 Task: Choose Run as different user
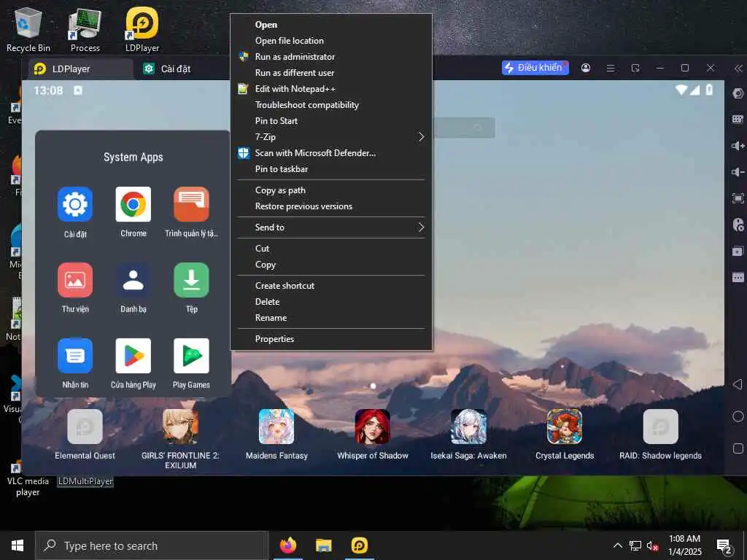tap(331, 73)
